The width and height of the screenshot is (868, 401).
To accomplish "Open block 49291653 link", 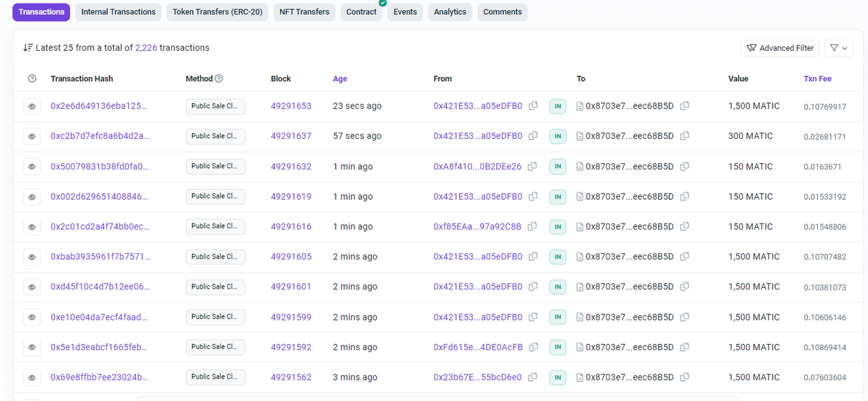I will pos(291,106).
